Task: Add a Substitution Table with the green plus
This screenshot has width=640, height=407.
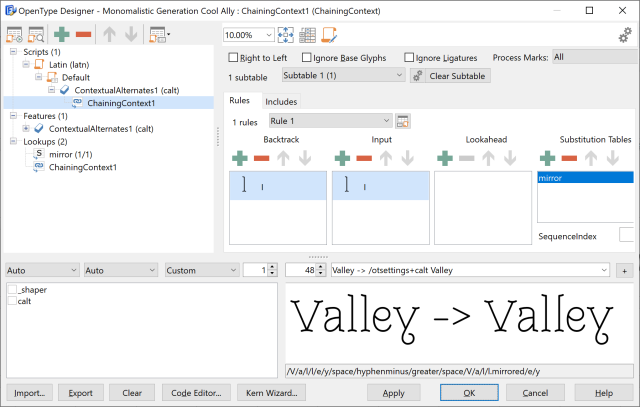Action: point(547,158)
